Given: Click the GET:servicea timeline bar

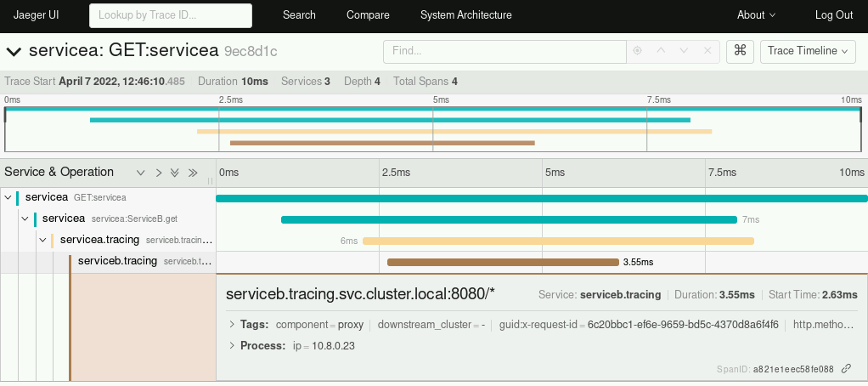Looking at the screenshot, I should click(541, 198).
